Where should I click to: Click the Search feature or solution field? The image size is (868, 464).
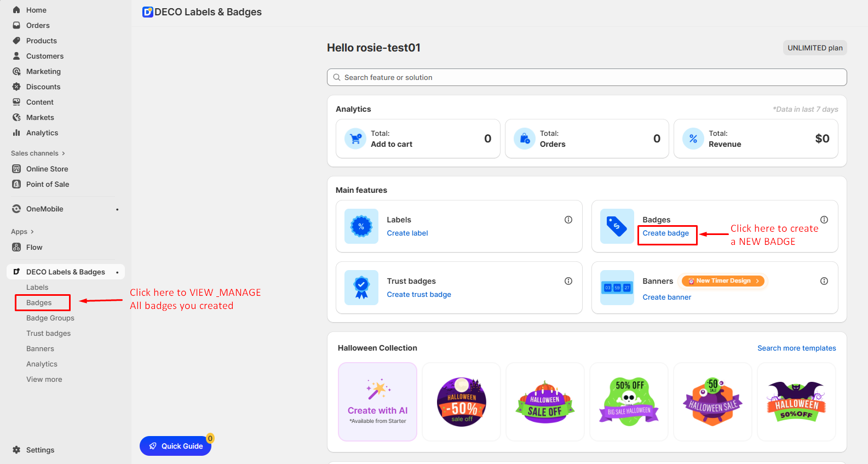click(587, 77)
